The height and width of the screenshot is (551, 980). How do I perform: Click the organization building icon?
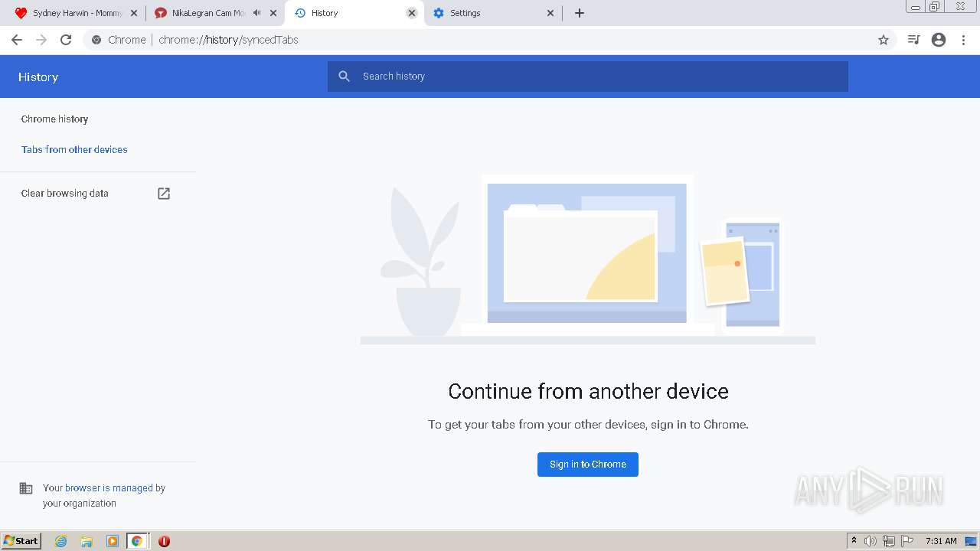(x=26, y=488)
